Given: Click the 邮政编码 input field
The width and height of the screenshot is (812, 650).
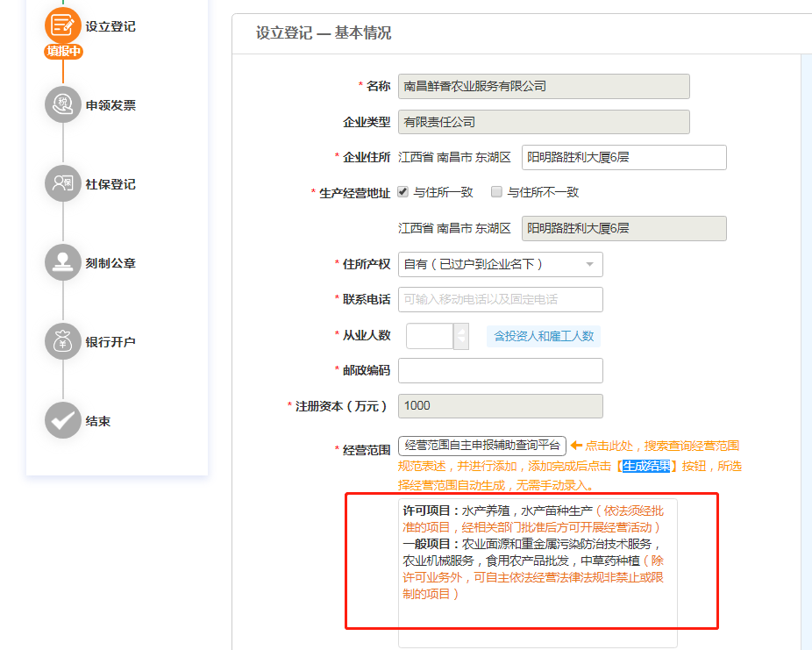Looking at the screenshot, I should tap(500, 370).
